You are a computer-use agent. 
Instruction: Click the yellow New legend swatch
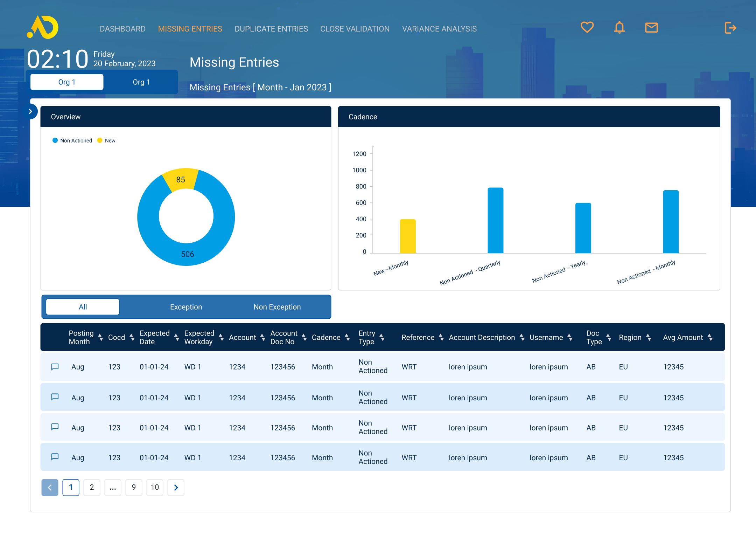(x=100, y=140)
